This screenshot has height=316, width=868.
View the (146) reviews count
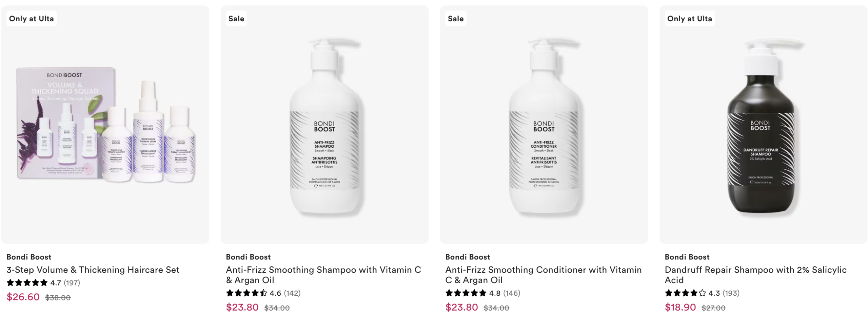pos(511,293)
